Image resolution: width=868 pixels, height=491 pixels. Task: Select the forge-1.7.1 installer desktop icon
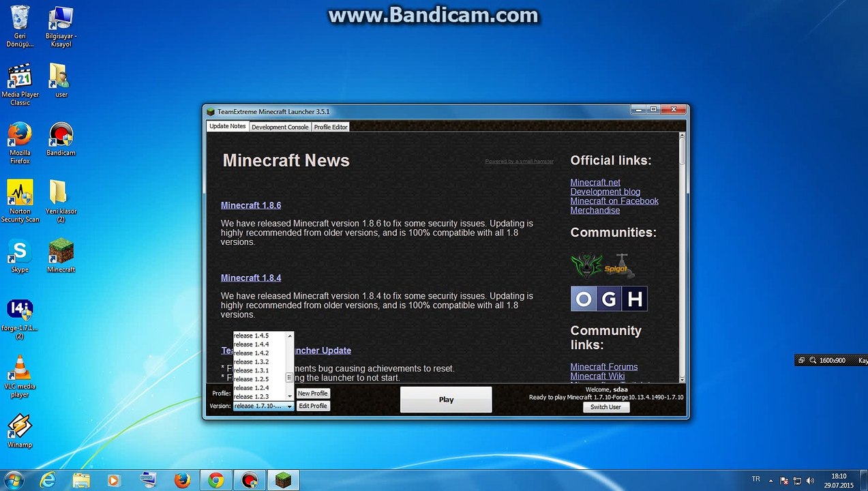pyautogui.click(x=20, y=319)
